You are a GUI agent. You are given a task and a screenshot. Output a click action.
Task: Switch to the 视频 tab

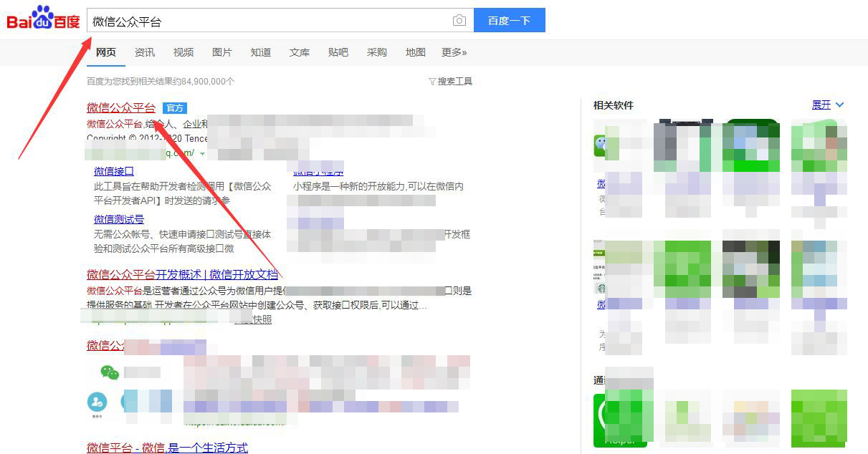(x=183, y=52)
